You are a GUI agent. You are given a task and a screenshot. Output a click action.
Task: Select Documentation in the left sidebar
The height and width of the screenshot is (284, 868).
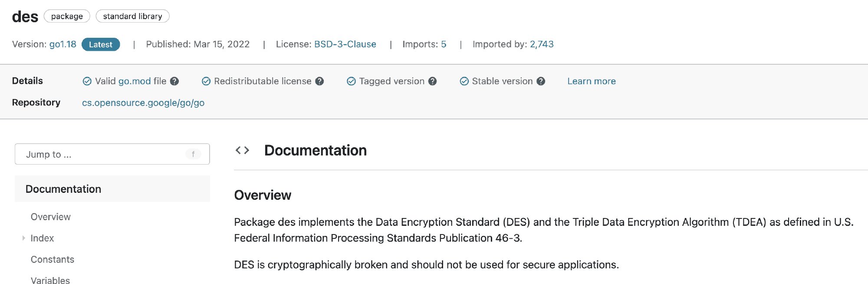(64, 189)
